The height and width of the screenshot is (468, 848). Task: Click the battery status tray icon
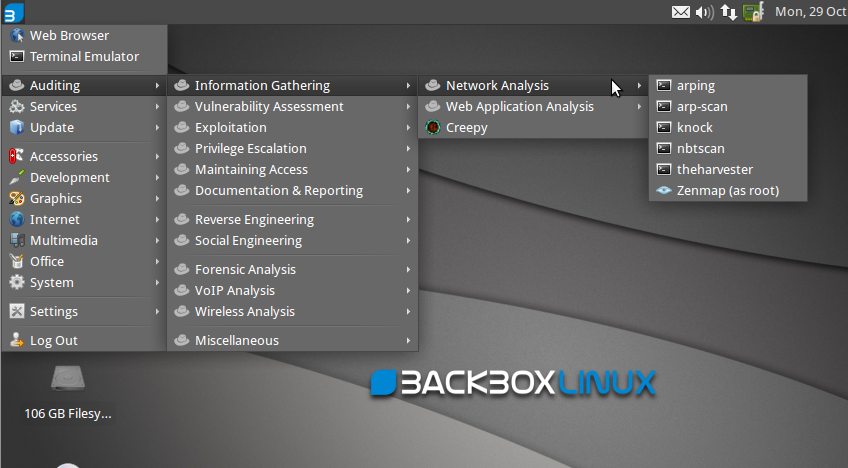pyautogui.click(x=753, y=12)
